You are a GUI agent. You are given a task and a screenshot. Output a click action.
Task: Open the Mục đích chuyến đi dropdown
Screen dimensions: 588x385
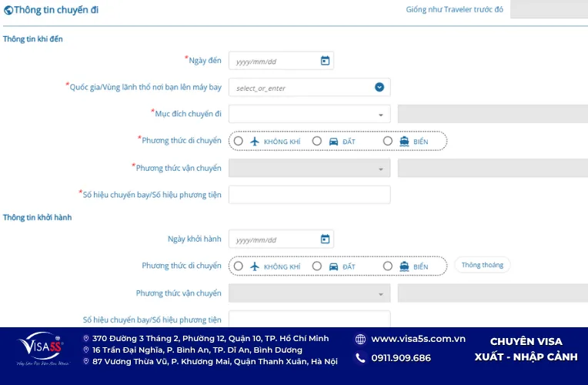click(309, 114)
